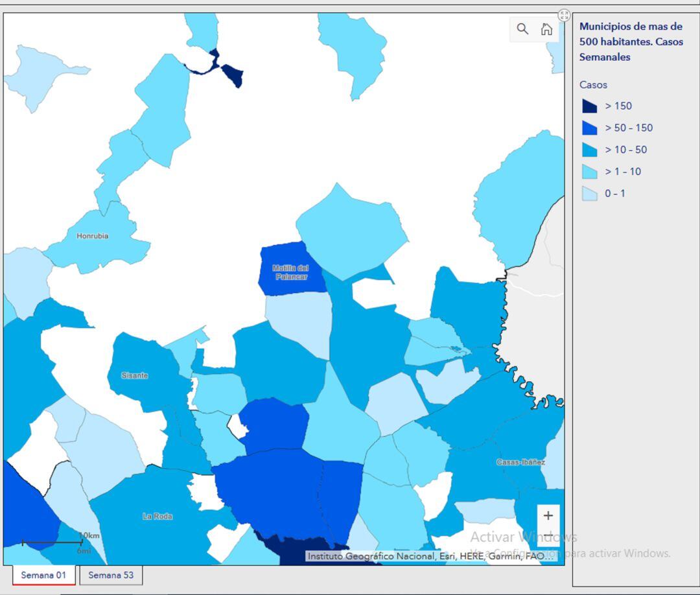
Task: Zoom out with the minus button
Action: 548,536
